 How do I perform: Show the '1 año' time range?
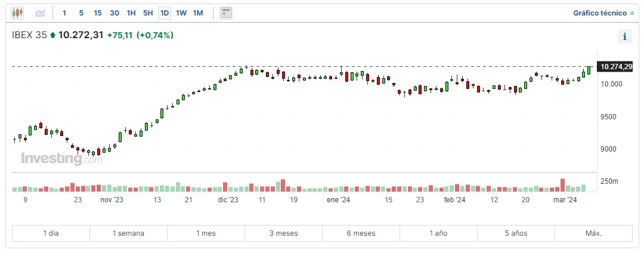click(x=438, y=233)
